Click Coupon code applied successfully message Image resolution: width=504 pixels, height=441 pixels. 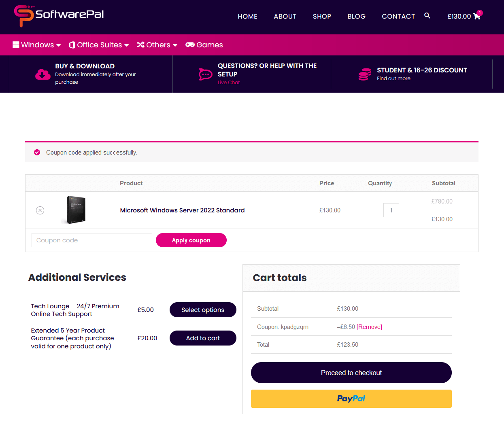pos(91,153)
